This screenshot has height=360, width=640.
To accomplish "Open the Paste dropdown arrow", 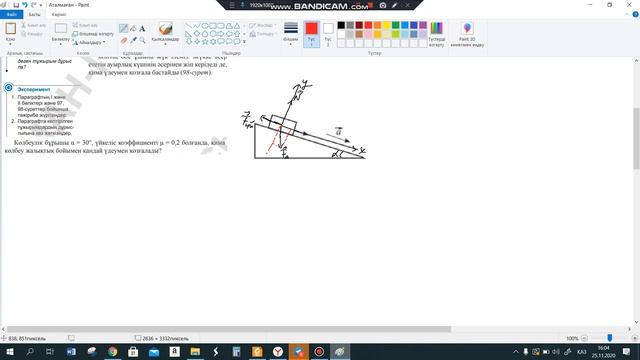I will click(11, 44).
